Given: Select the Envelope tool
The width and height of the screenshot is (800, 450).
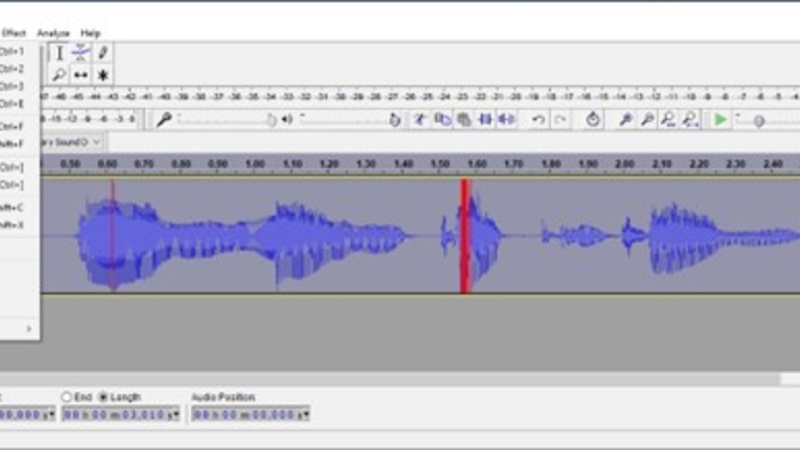Looking at the screenshot, I should (81, 53).
